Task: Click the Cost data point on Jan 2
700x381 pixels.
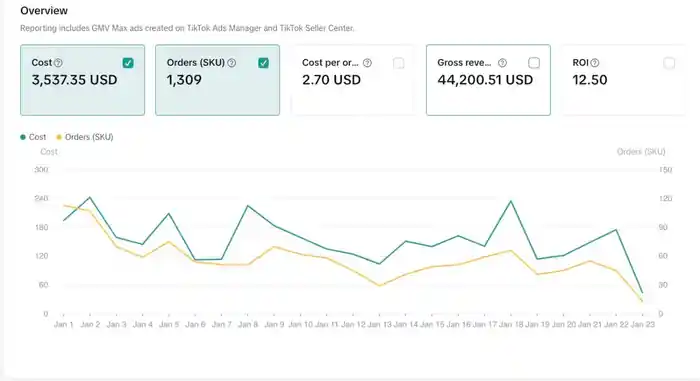Action: (x=90, y=197)
